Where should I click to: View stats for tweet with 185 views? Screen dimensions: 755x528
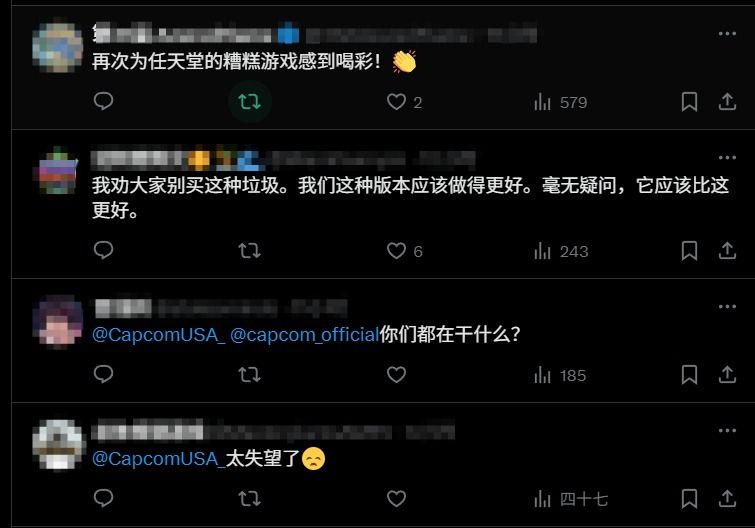(560, 375)
